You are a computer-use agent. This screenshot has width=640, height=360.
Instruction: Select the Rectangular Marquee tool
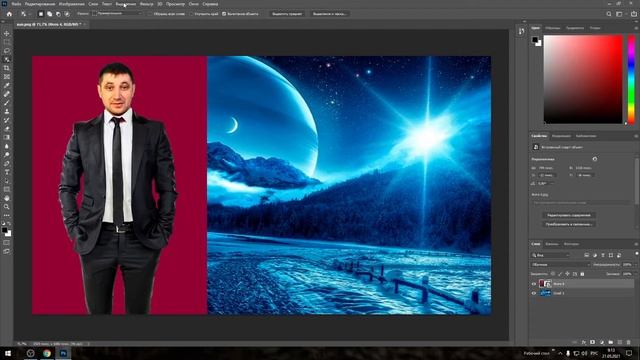(x=7, y=42)
